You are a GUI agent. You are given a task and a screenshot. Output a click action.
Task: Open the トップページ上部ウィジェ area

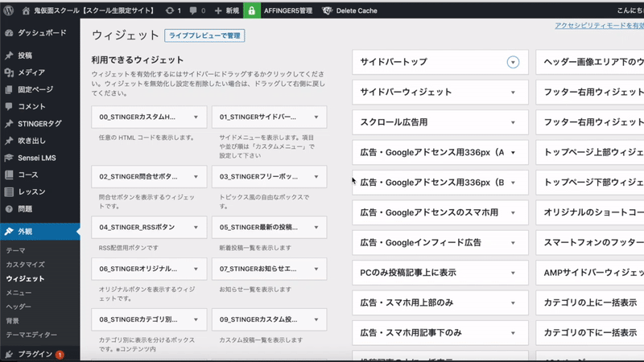590,152
